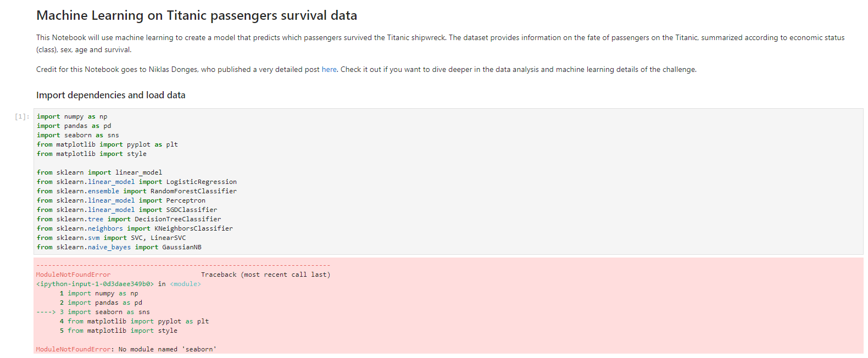Image resolution: width=868 pixels, height=358 pixels.
Task: Click the arrow-marked line 3 in the traceback
Action: (104, 312)
